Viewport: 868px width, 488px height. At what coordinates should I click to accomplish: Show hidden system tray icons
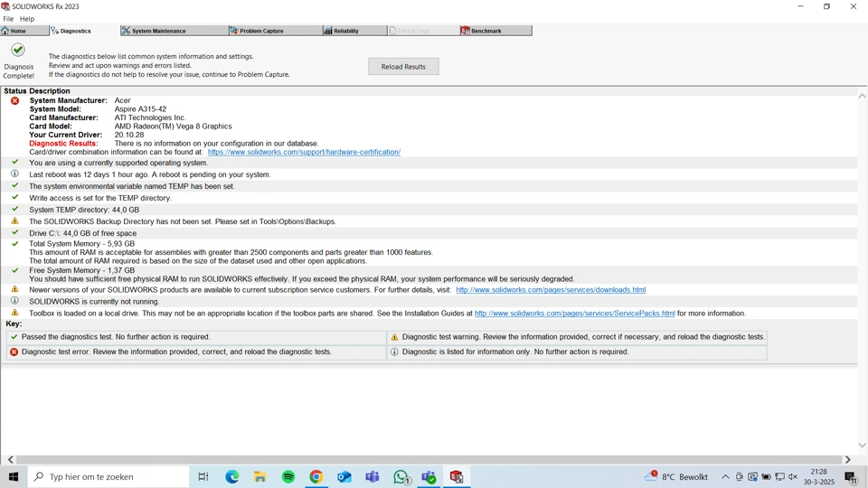click(725, 476)
